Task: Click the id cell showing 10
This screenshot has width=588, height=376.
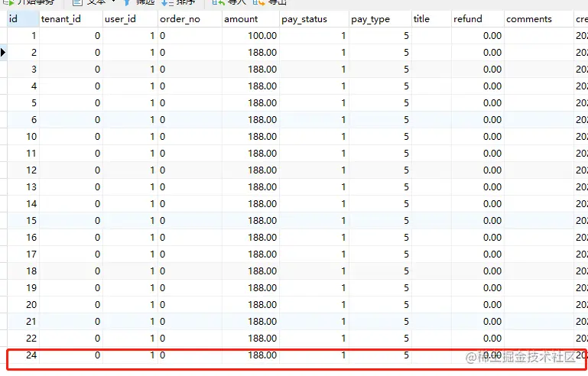Action: coord(23,137)
